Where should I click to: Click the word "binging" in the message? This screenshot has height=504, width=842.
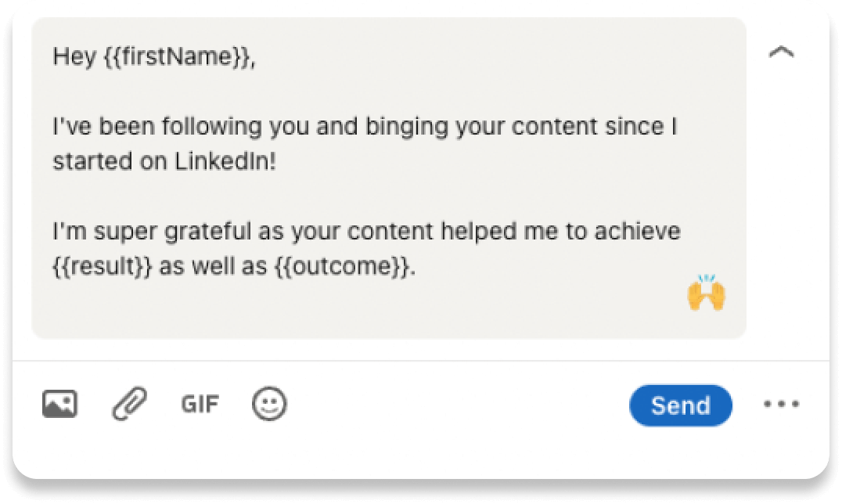pos(376,126)
